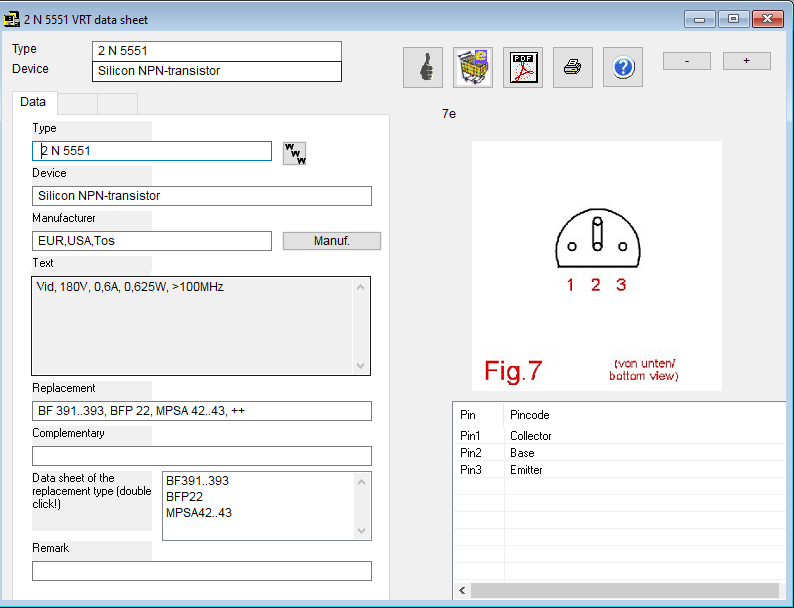Select the Data tab
The height and width of the screenshot is (608, 794).
point(33,102)
